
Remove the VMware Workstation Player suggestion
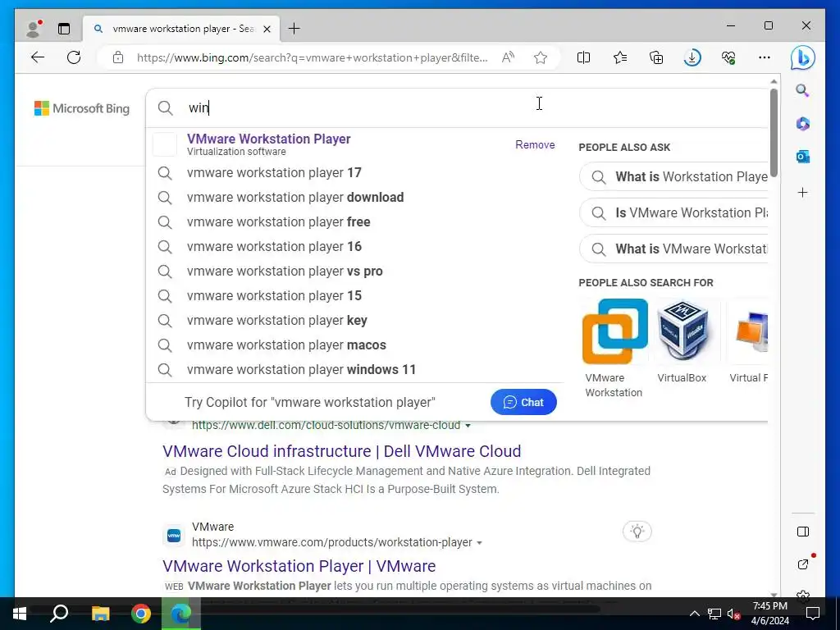coord(535,144)
